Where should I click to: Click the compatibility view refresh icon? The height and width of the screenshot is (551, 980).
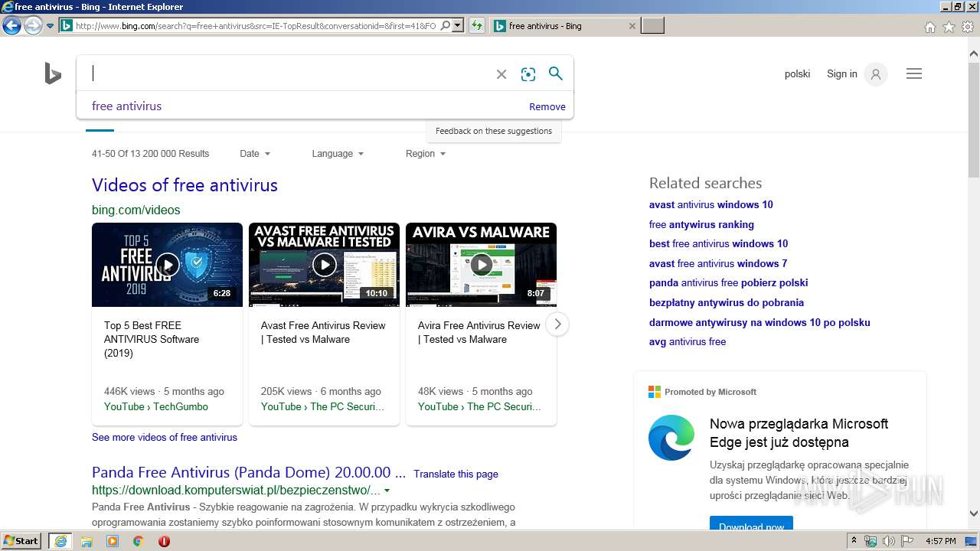click(x=477, y=26)
